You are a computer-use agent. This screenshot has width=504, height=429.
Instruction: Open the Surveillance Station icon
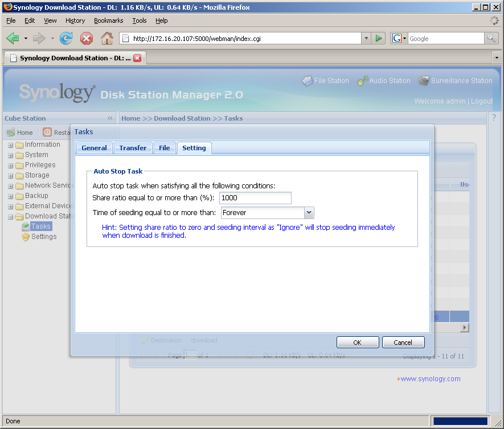tap(424, 81)
